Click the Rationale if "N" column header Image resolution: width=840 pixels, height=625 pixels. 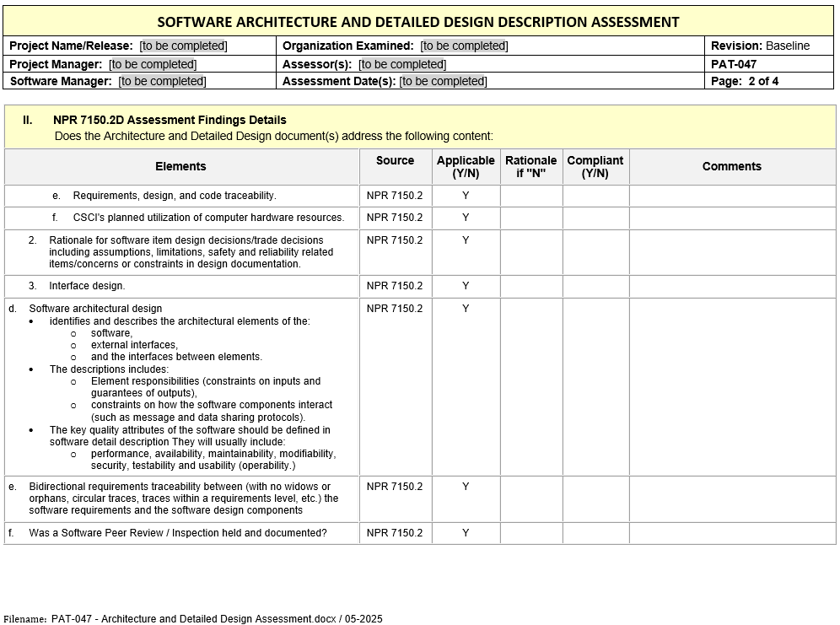530,167
